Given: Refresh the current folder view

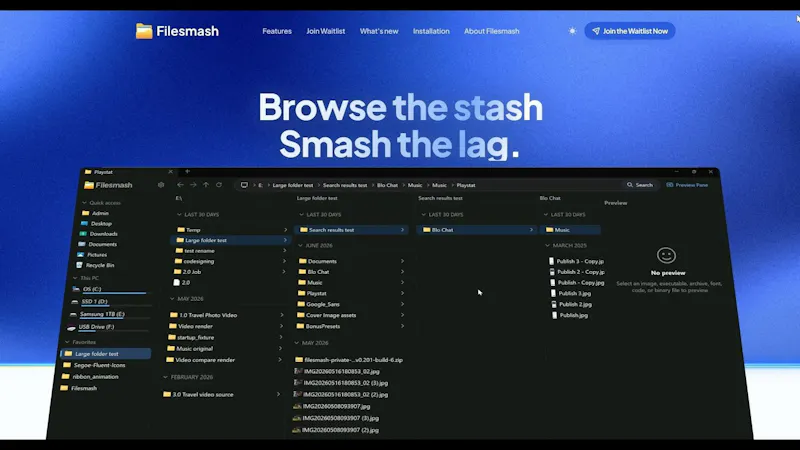Looking at the screenshot, I should point(219,185).
